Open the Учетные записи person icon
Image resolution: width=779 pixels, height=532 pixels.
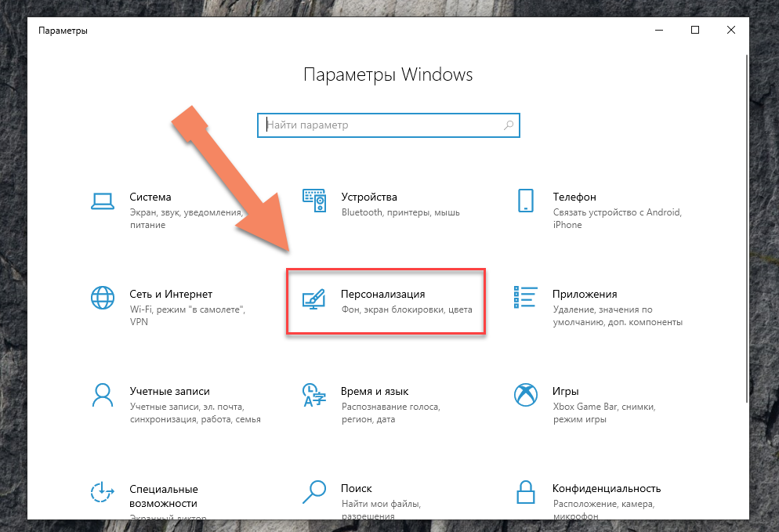point(103,395)
